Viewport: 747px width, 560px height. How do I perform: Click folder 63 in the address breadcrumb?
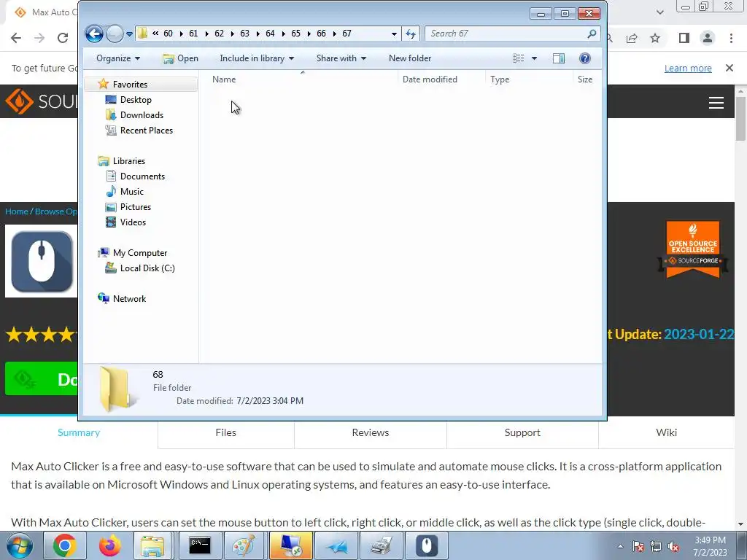pos(245,34)
